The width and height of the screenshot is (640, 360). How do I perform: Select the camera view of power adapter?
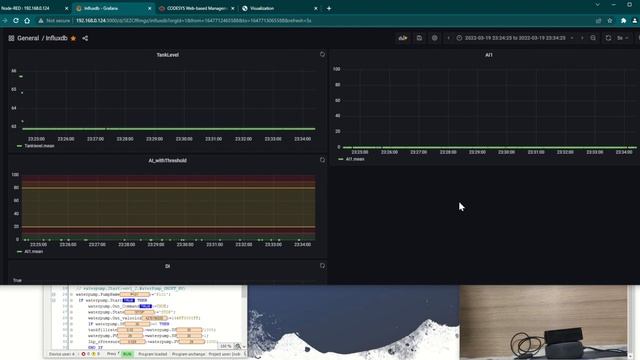pos(543,322)
